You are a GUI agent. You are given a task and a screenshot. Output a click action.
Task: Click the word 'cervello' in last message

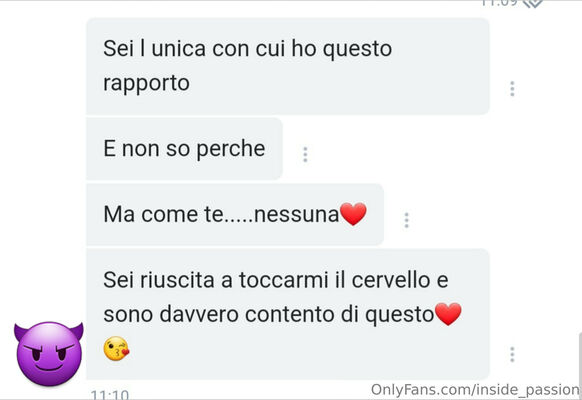click(391, 280)
